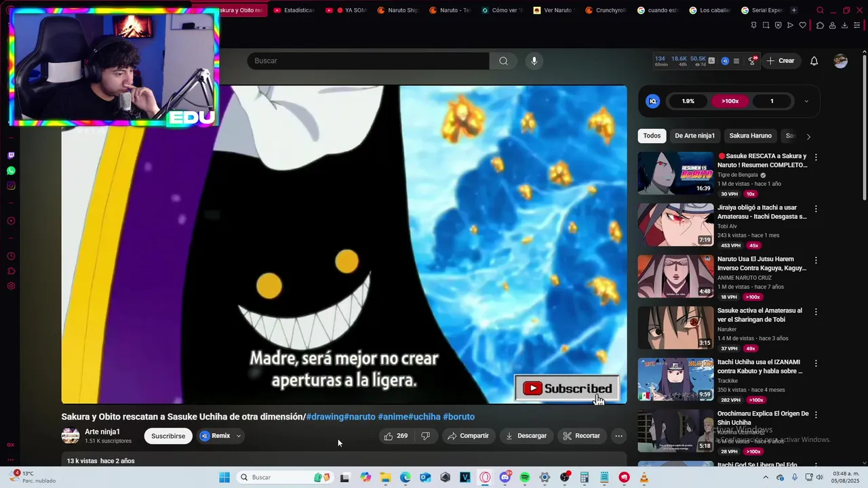Open options for Jiraiya obligó a Itachi video

(x=816, y=209)
